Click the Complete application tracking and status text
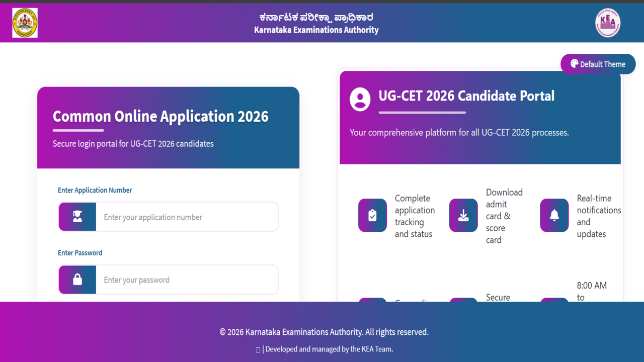This screenshot has height=362, width=644. pyautogui.click(x=415, y=216)
